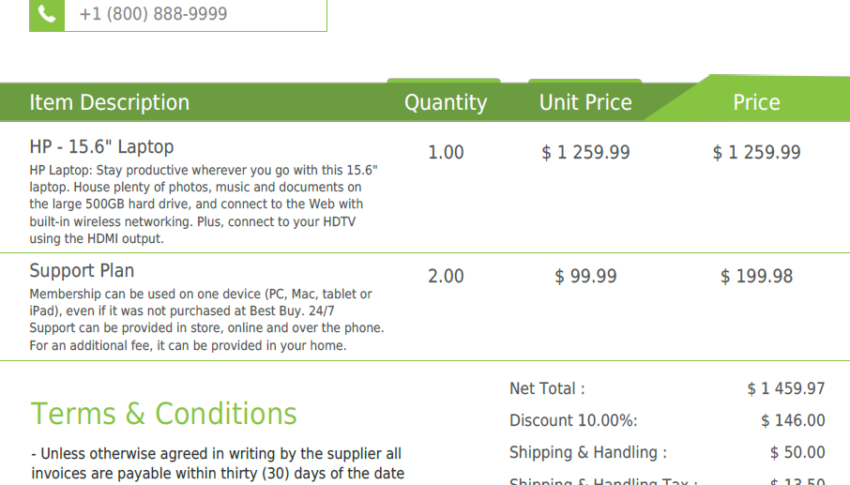Select the HP - 15.6" Laptop item title
The height and width of the screenshot is (485, 850).
coord(101,147)
